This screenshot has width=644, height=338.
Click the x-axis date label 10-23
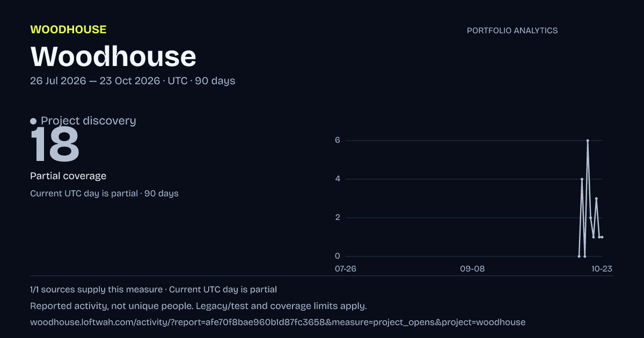(x=602, y=268)
